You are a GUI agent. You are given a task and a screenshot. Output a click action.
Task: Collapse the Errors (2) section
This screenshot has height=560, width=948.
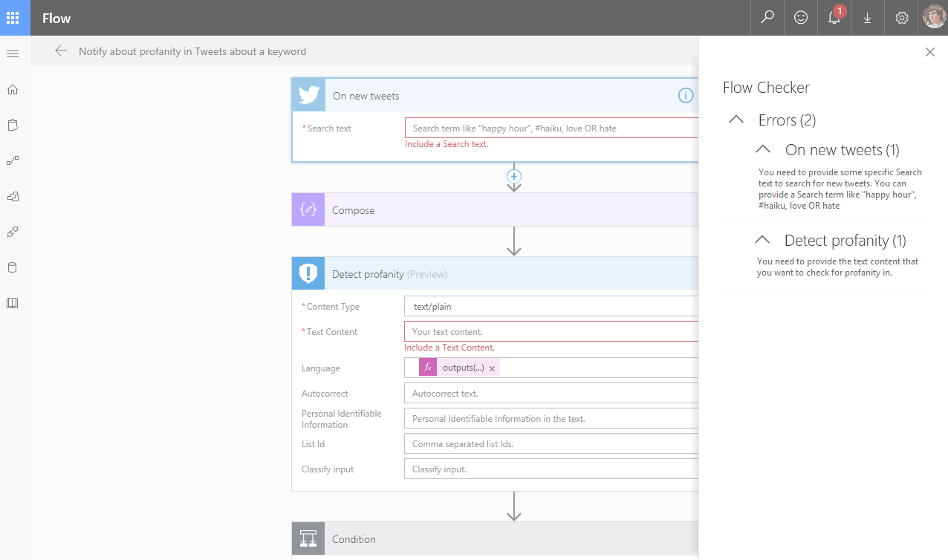point(736,120)
